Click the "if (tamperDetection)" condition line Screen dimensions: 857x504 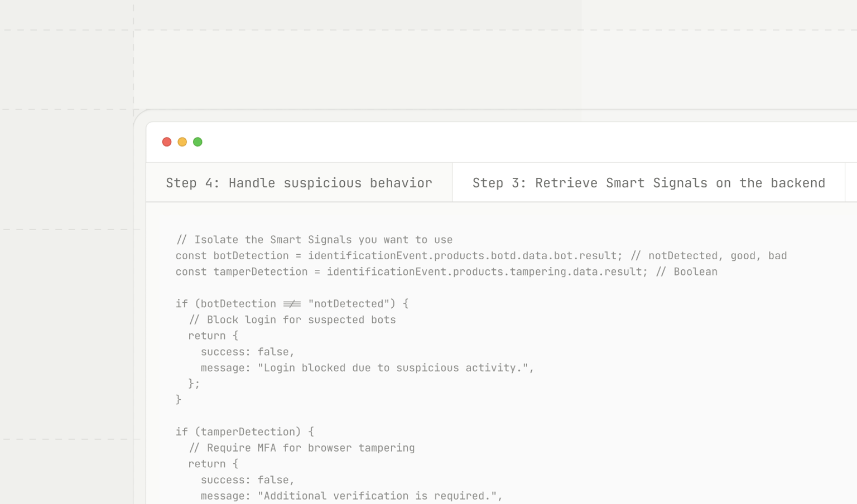point(244,432)
